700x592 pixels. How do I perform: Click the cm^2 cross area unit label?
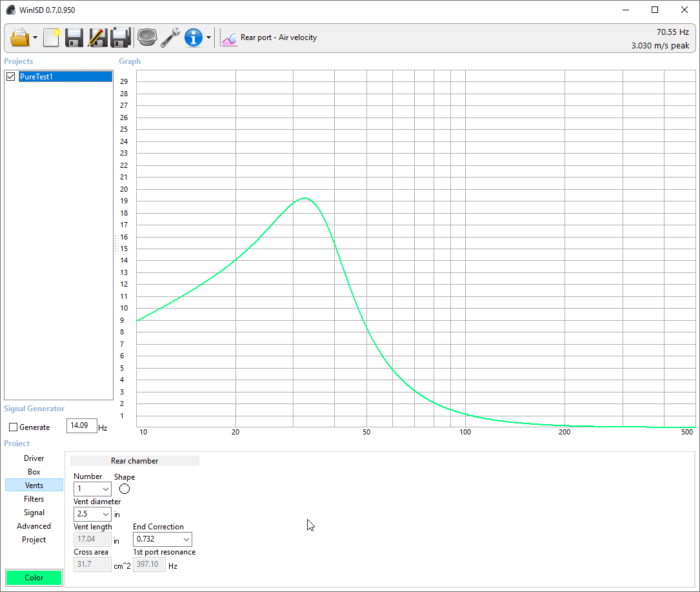coord(123,566)
